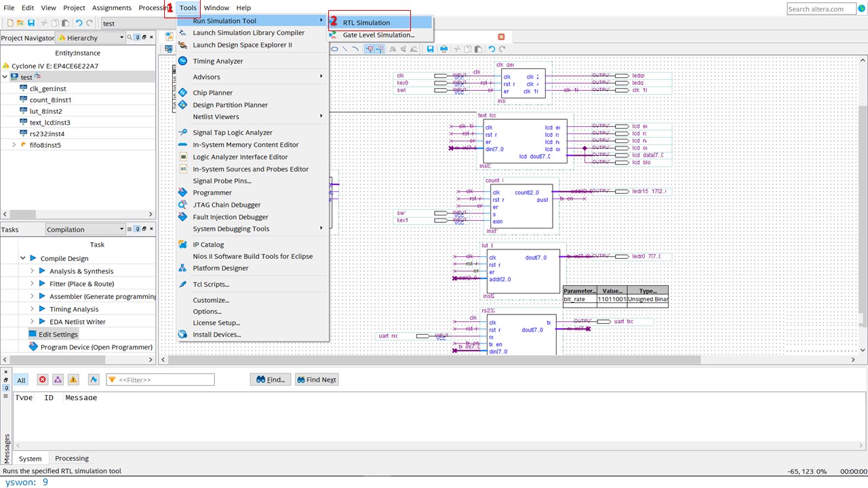Click the New file icon in the toolbar

(10, 23)
